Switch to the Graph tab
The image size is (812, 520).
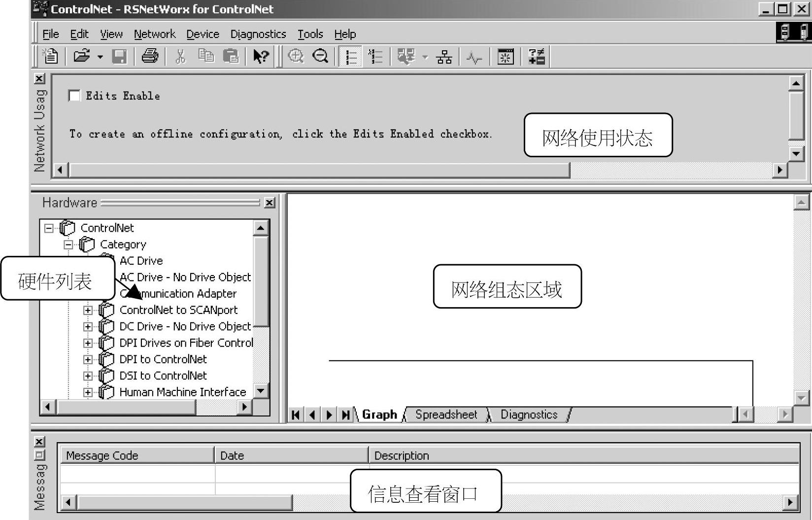379,415
